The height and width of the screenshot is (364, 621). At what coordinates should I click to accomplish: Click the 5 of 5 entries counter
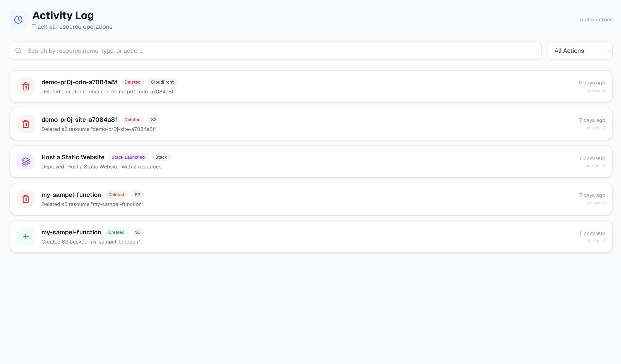pos(596,20)
